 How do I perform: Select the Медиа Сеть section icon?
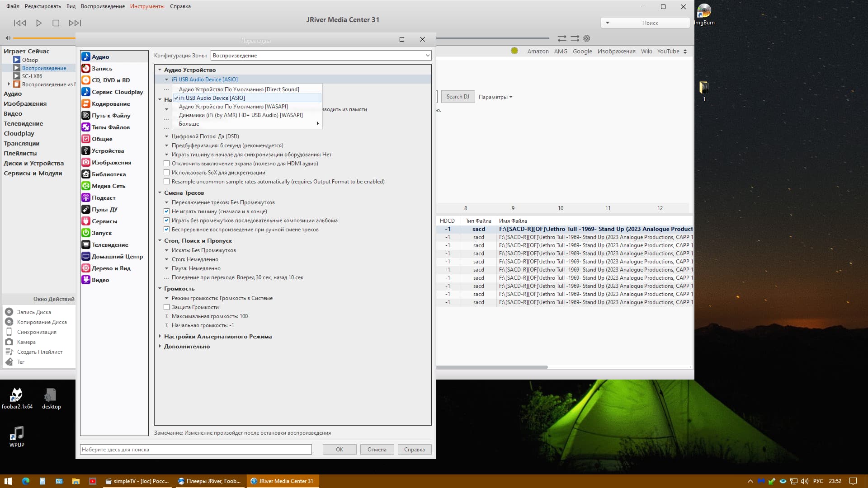coord(86,186)
